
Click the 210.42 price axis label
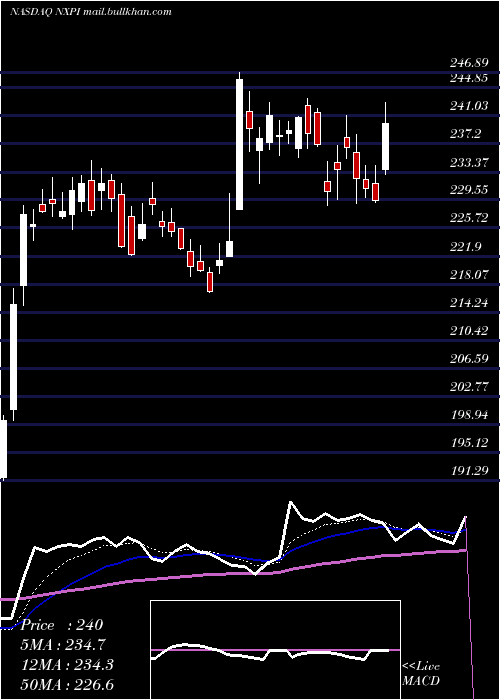point(468,331)
